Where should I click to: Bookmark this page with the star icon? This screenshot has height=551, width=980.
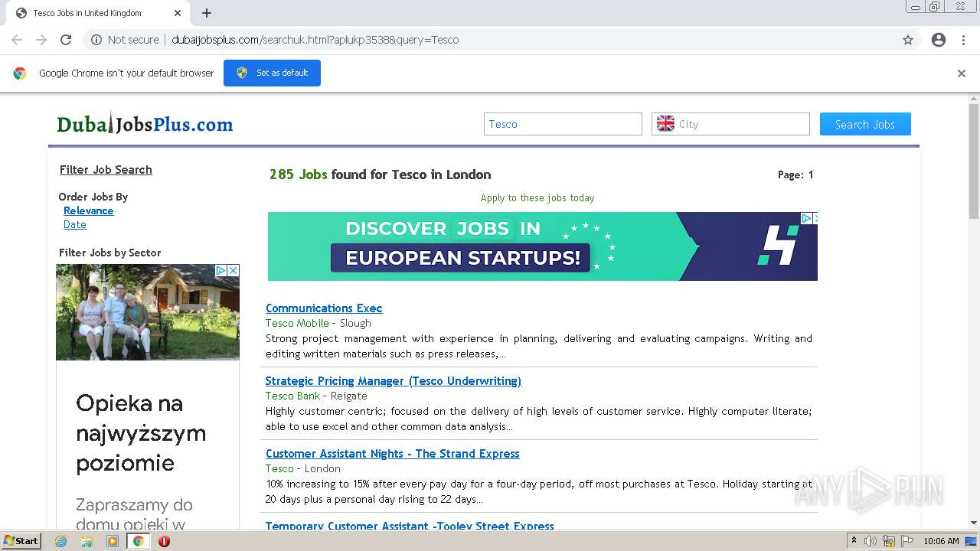click(908, 40)
